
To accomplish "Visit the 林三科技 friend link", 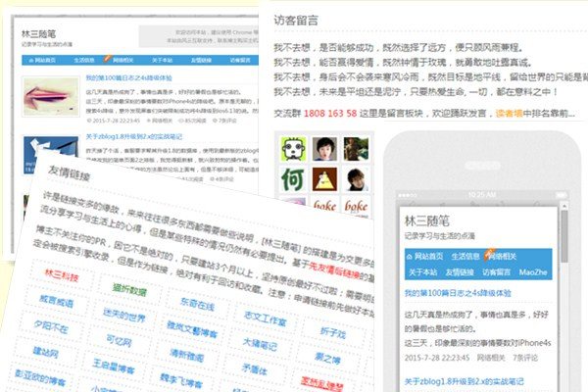I will click(x=62, y=277).
